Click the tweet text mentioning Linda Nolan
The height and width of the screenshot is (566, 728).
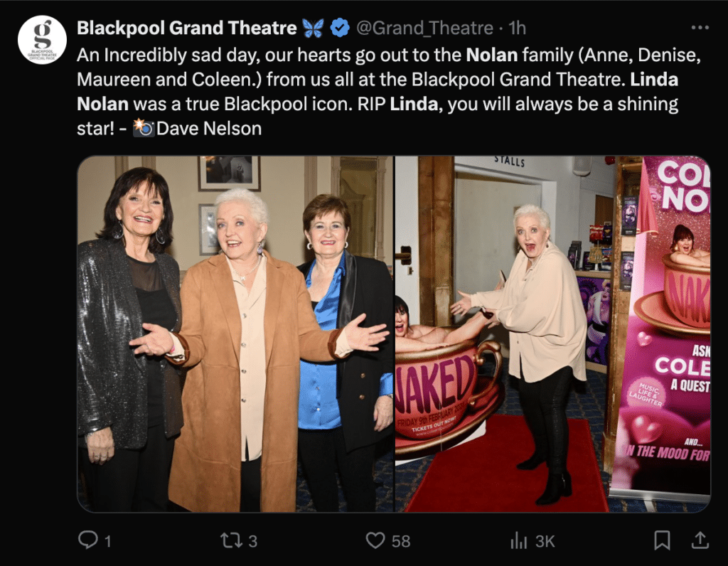[389, 92]
